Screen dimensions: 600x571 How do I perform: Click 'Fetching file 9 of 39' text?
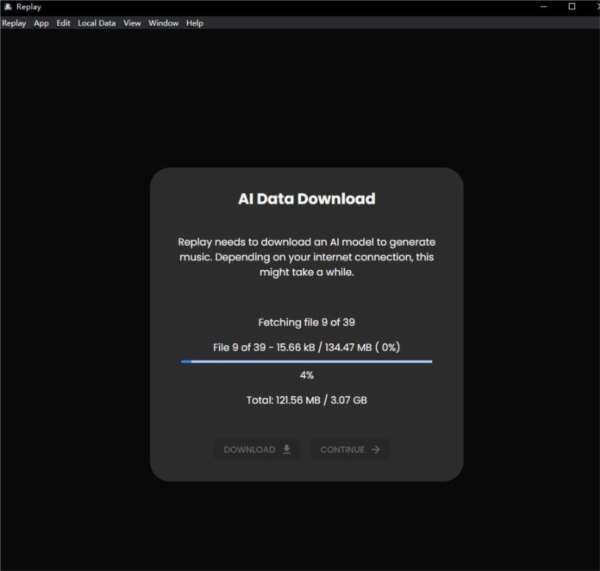tap(307, 322)
